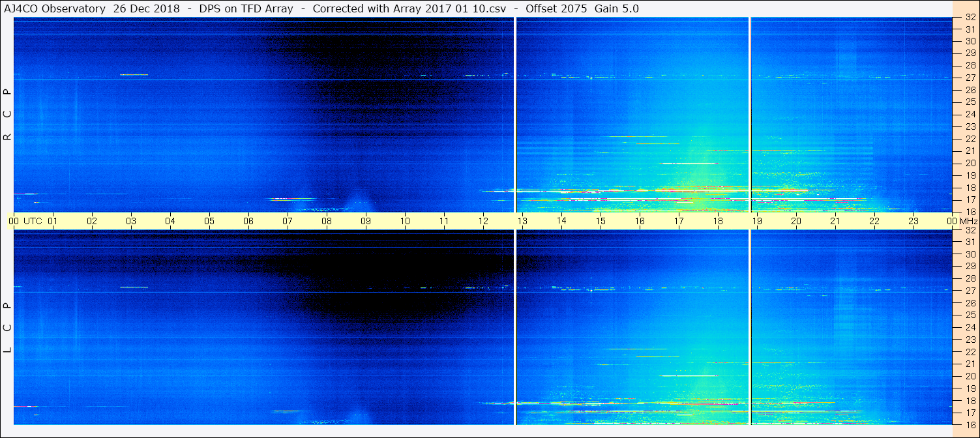Click the 24 MHz tick on LCP scale

pos(970,327)
